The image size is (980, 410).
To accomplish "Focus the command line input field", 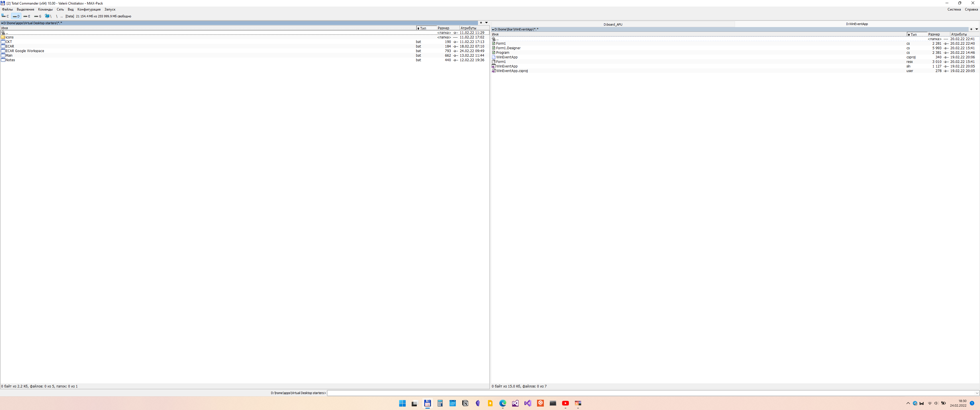I will point(647,393).
